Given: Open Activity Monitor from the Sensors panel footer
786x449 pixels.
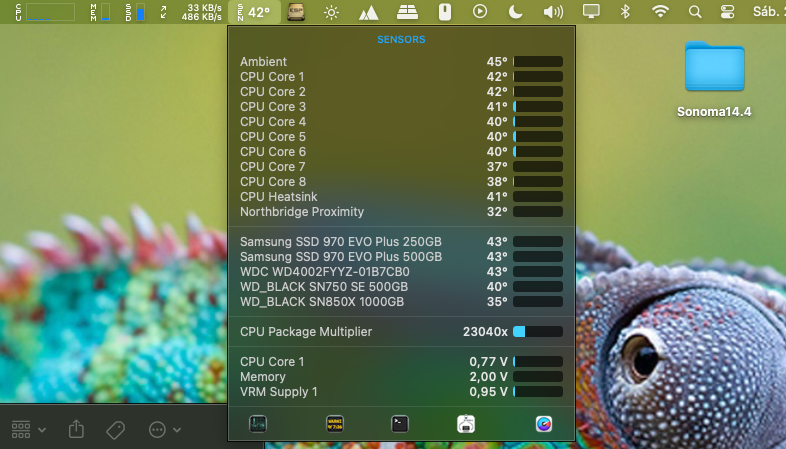Looking at the screenshot, I should click(258, 424).
